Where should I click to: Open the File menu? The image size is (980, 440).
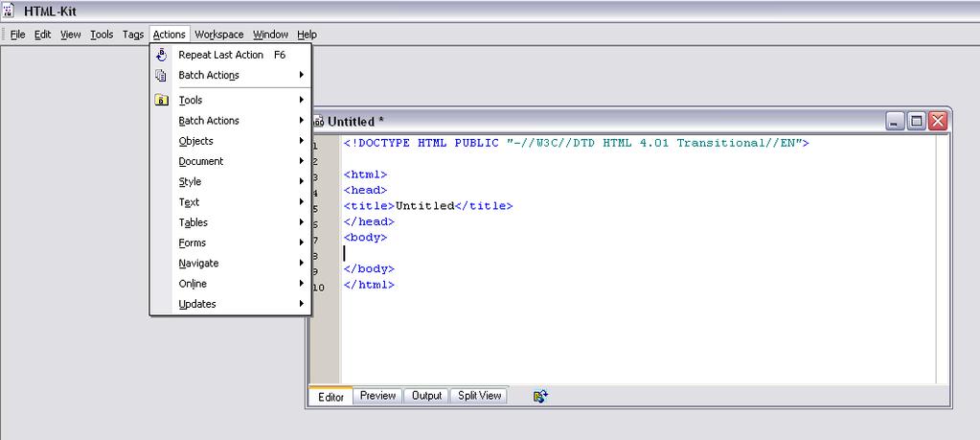point(17,35)
